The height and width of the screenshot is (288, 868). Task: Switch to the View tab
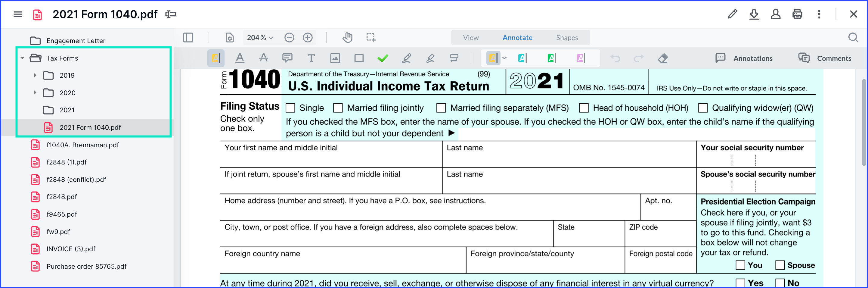coord(470,37)
